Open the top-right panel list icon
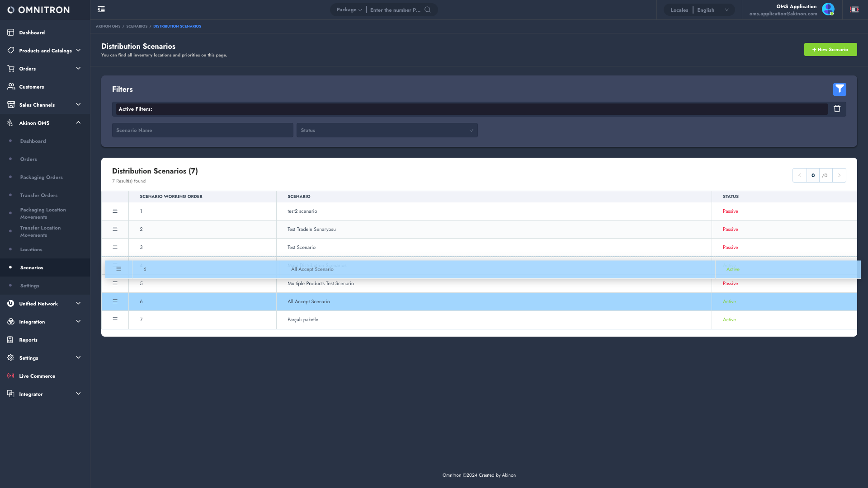This screenshot has height=488, width=868. click(x=854, y=9)
